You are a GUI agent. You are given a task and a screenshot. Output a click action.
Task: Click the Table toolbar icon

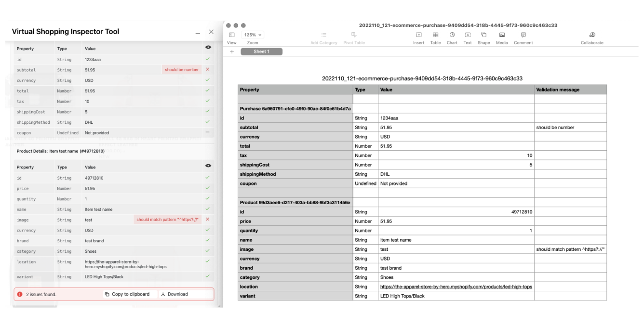click(435, 35)
